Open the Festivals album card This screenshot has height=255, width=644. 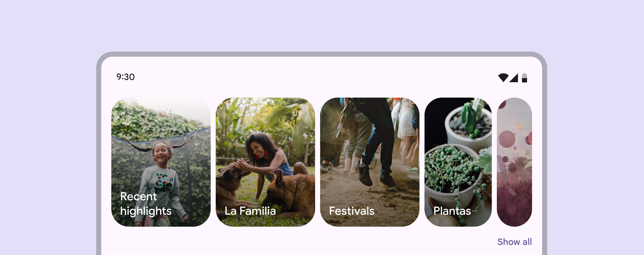click(x=369, y=162)
